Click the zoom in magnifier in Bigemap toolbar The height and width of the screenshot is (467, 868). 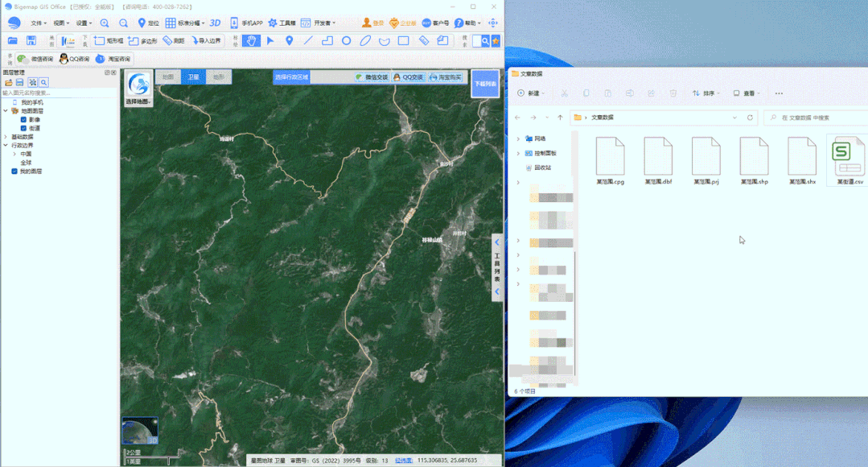pyautogui.click(x=105, y=23)
